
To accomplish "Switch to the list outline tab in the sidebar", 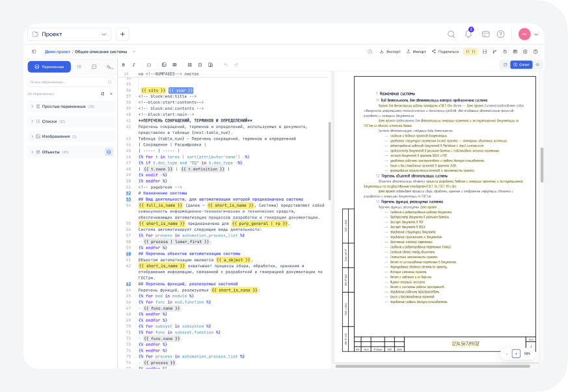I will (79, 67).
